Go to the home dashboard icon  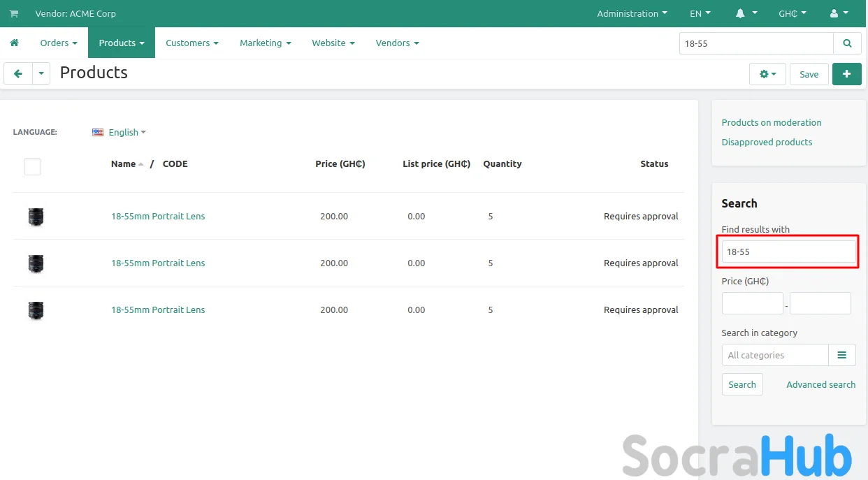click(14, 43)
